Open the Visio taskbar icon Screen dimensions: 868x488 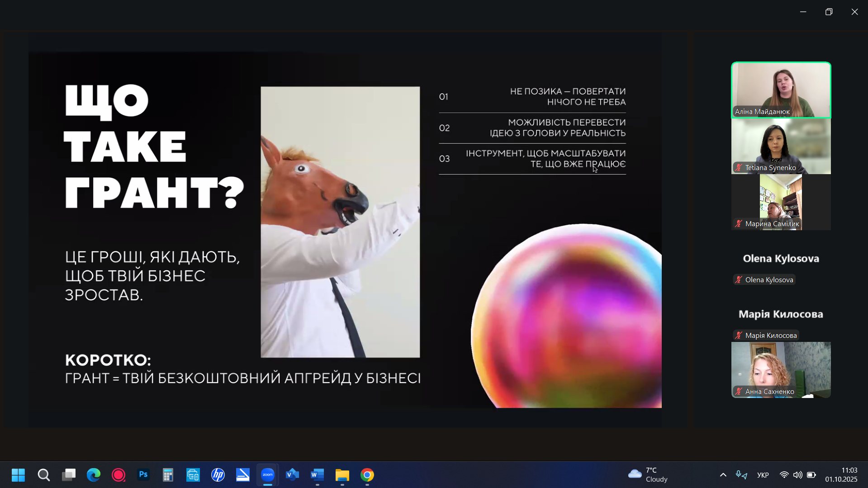click(x=293, y=475)
